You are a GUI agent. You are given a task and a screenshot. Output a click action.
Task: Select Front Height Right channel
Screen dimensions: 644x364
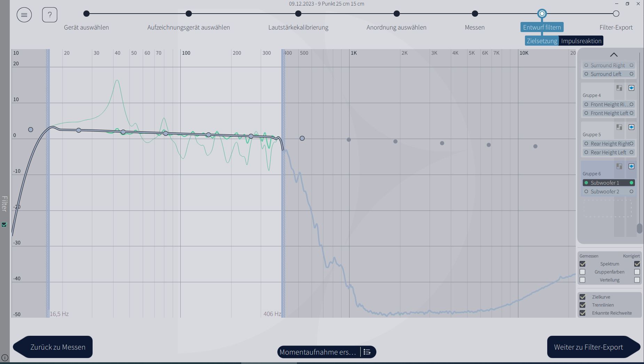[x=609, y=104]
